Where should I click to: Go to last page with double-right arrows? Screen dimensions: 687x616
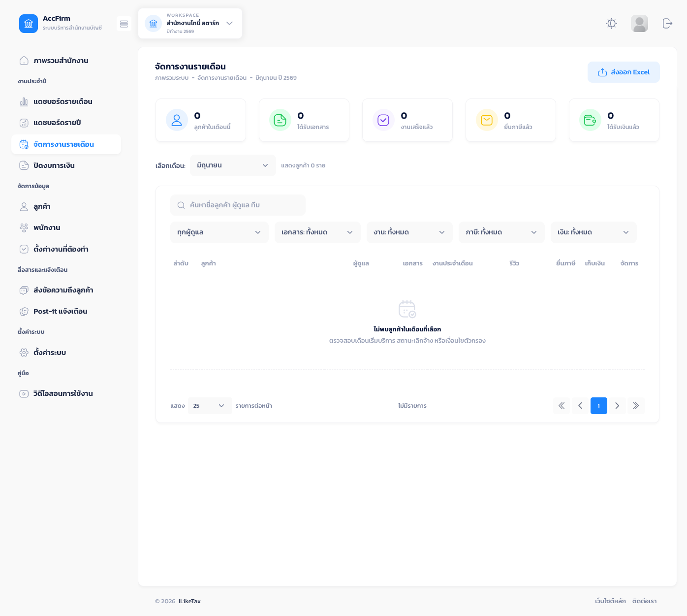(x=636, y=406)
